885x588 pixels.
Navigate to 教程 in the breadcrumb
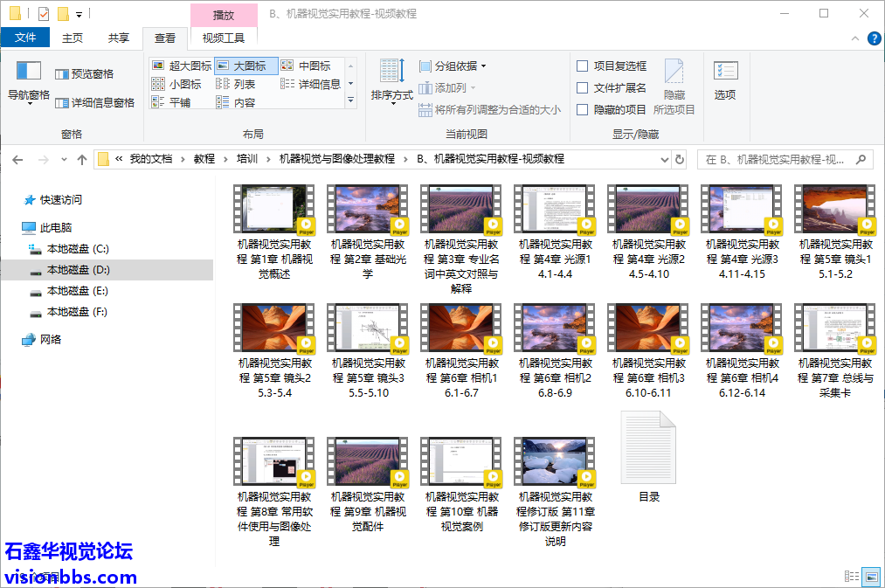(x=204, y=159)
